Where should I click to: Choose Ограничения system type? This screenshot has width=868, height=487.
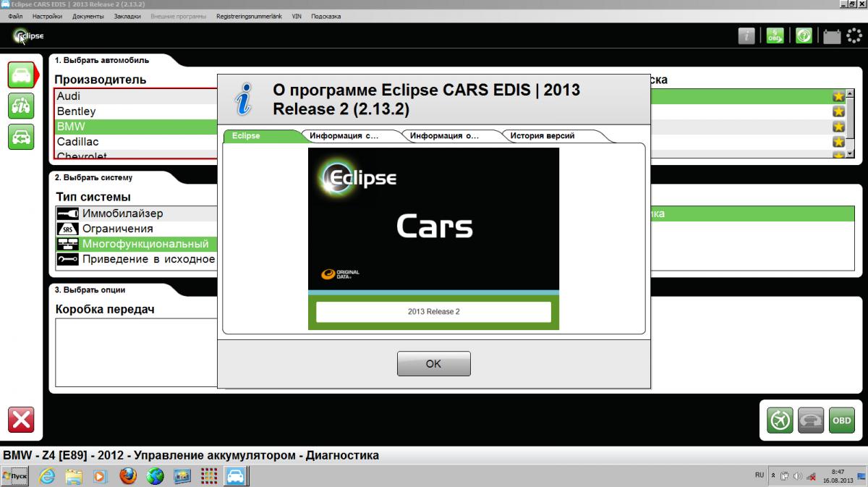(137, 229)
